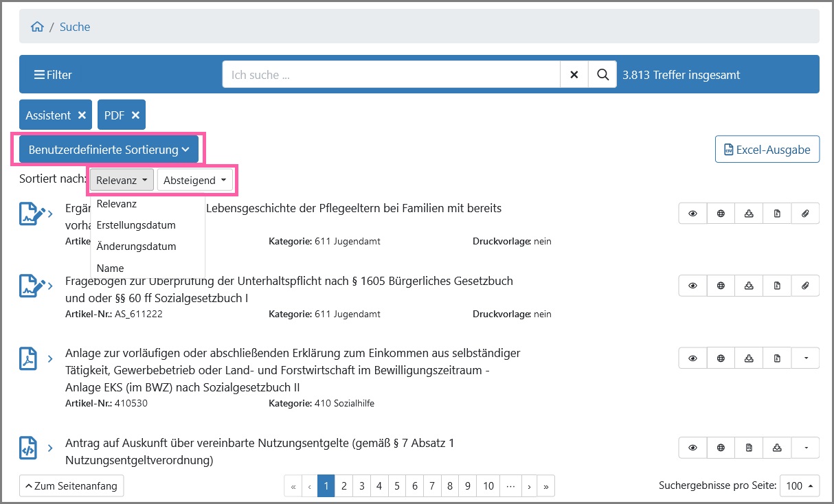Export results with Excel-Ausgabe button
The height and width of the screenshot is (504, 834).
(767, 149)
